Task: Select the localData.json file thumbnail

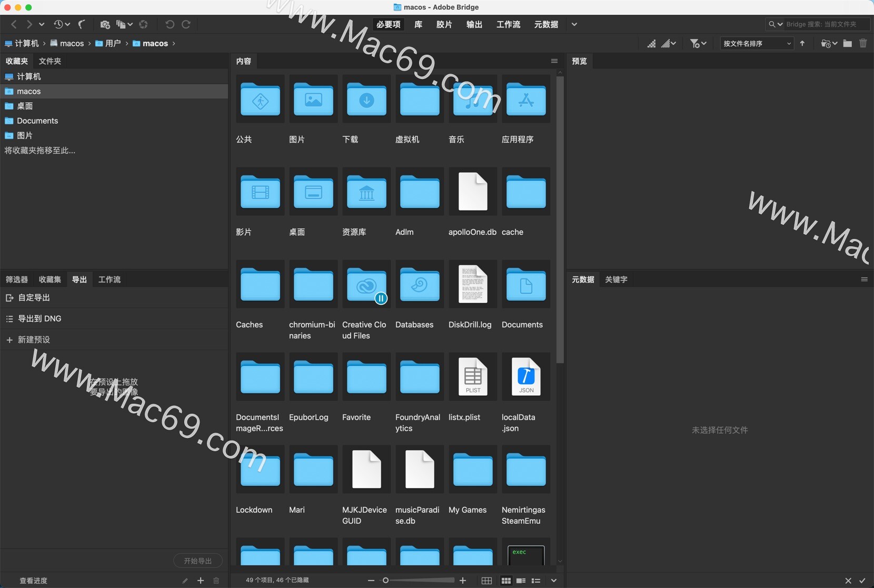Action: pyautogui.click(x=526, y=377)
